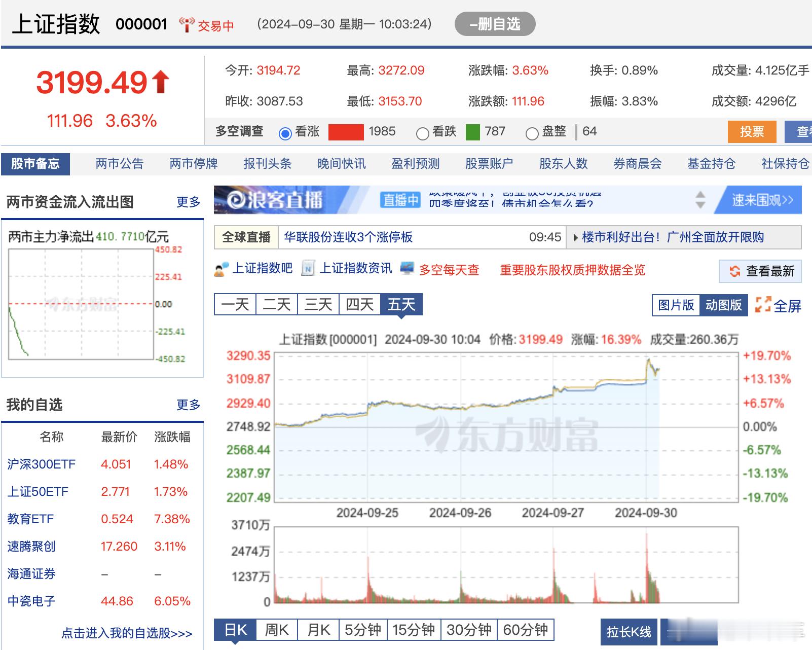Click the 直播中 live badge
This screenshot has width=812, height=650.
tap(400, 200)
